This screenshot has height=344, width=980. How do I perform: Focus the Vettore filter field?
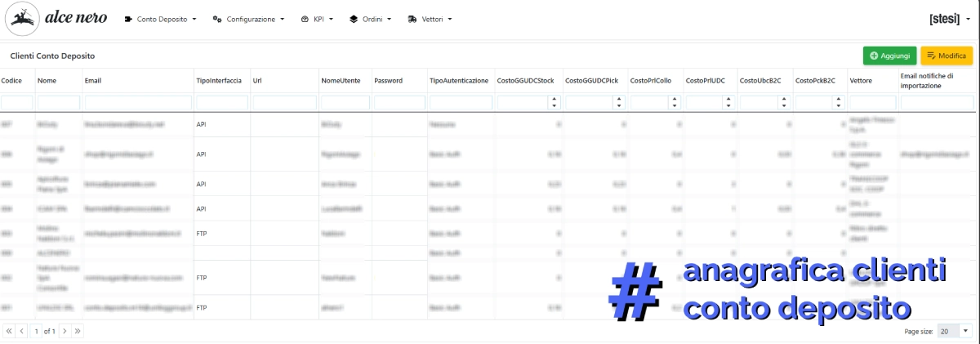(872, 103)
